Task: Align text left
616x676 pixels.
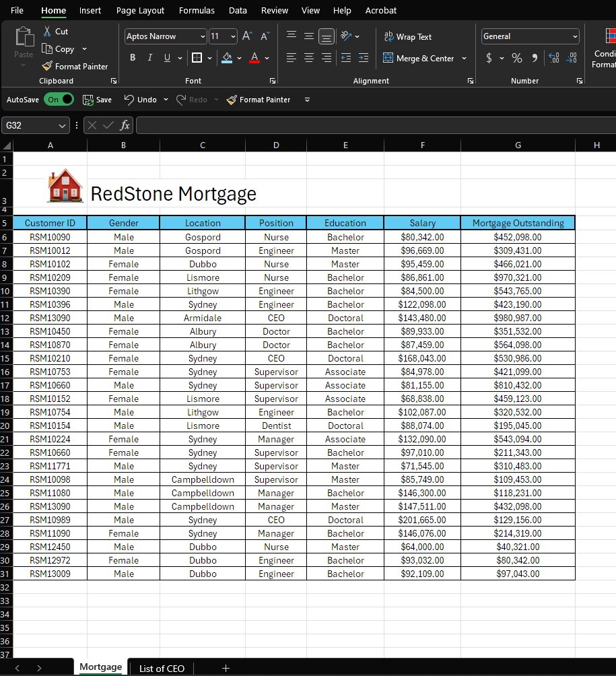Action: coord(292,58)
